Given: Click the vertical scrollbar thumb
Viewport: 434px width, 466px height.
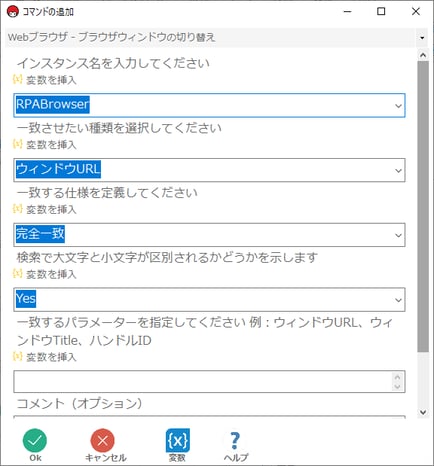Looking at the screenshot, I should coord(423,206).
